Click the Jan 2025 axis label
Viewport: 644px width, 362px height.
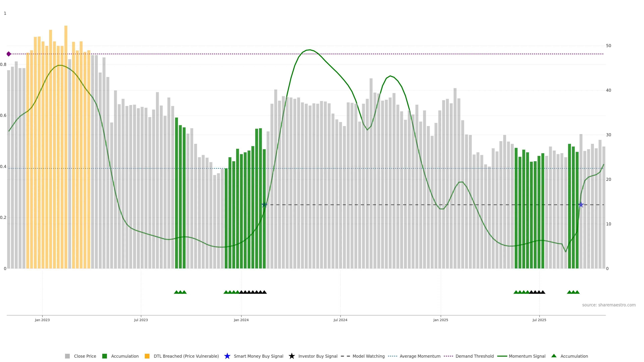point(441,320)
